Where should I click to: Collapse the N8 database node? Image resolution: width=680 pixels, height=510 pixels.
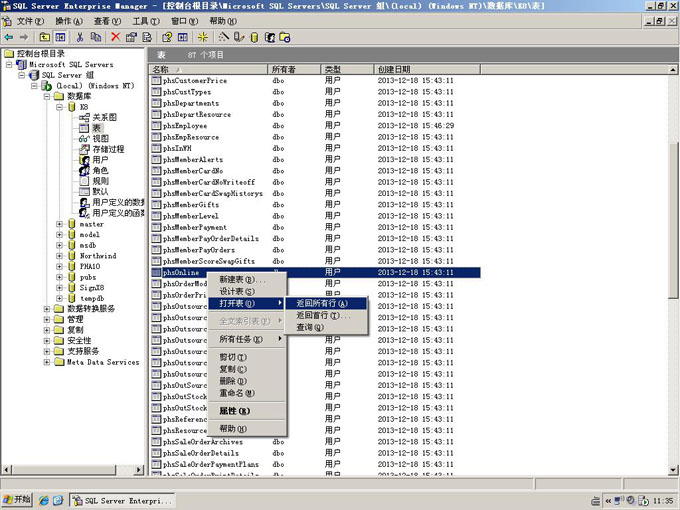59,106
